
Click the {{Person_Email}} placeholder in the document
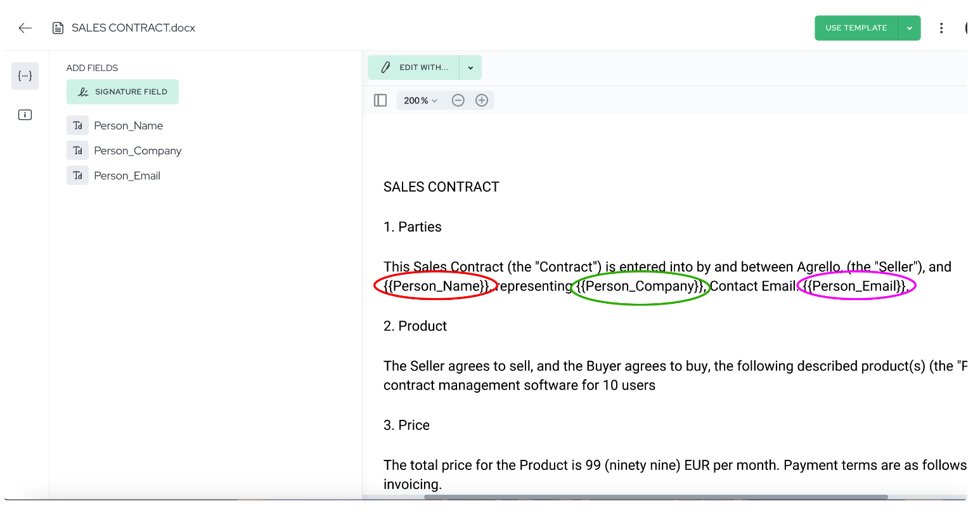click(855, 286)
